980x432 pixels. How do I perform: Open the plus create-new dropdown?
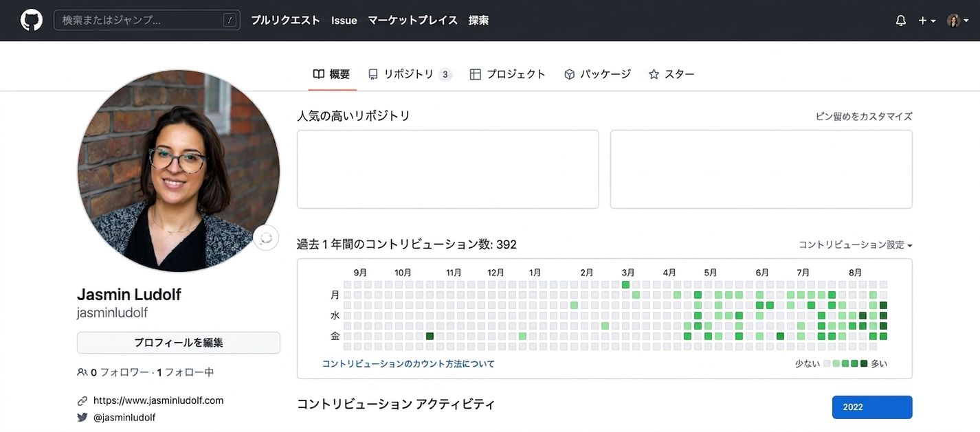(927, 21)
